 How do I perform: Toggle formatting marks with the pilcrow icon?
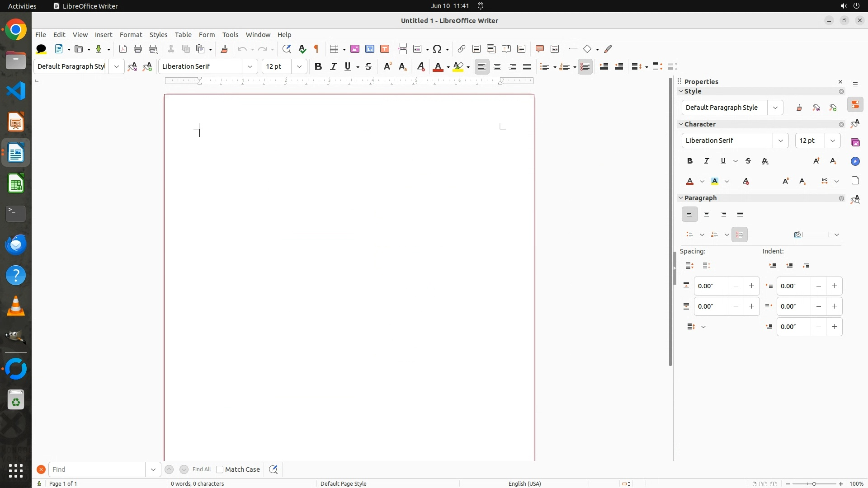point(316,49)
